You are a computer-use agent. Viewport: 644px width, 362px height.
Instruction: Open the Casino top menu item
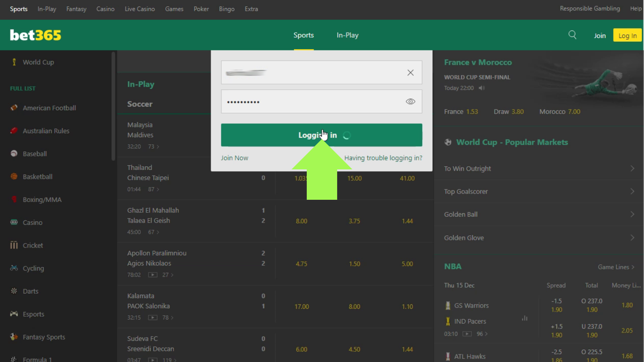tap(105, 9)
